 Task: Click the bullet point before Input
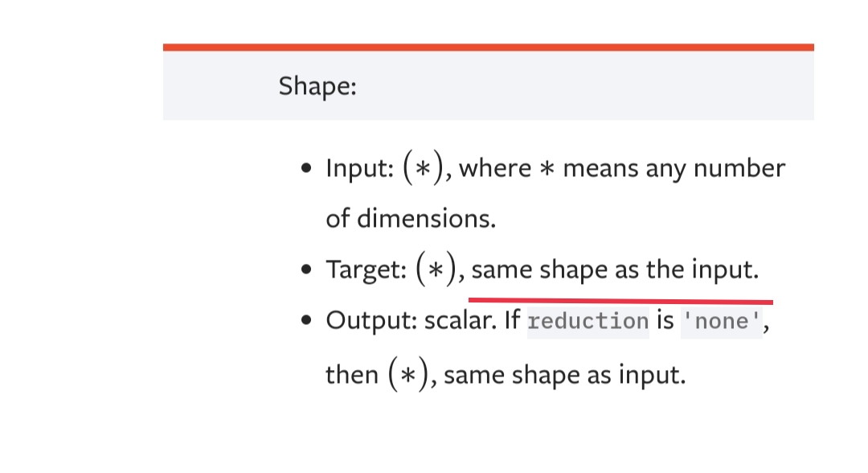[x=305, y=170]
